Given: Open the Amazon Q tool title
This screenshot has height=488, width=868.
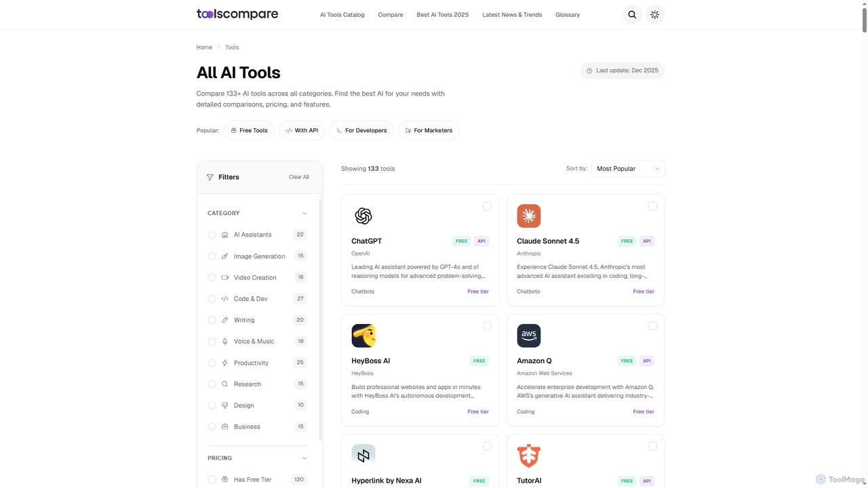Looking at the screenshot, I should click(x=534, y=361).
